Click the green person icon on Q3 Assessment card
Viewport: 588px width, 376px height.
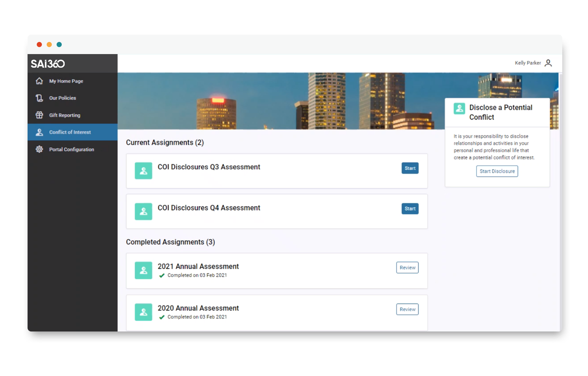[x=143, y=171]
